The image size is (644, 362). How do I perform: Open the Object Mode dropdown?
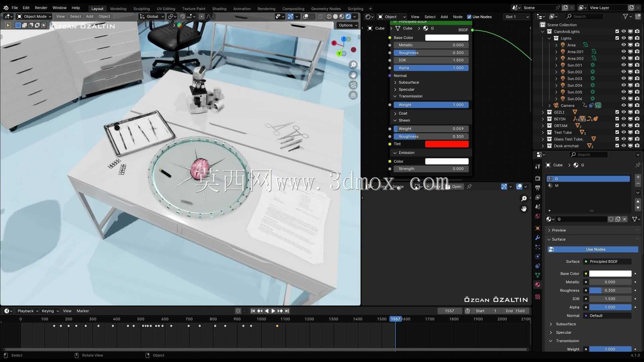34,16
